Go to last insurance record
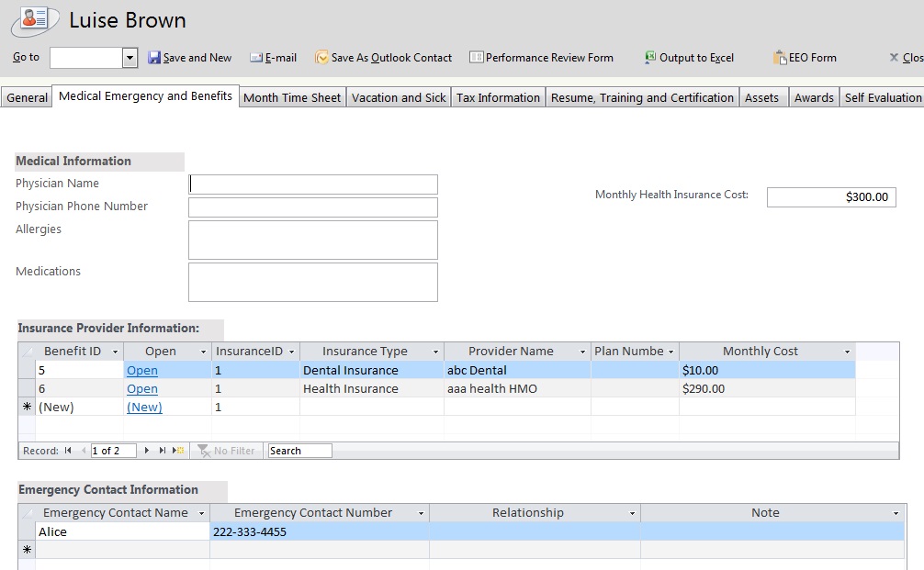The width and height of the screenshot is (924, 570). point(162,451)
